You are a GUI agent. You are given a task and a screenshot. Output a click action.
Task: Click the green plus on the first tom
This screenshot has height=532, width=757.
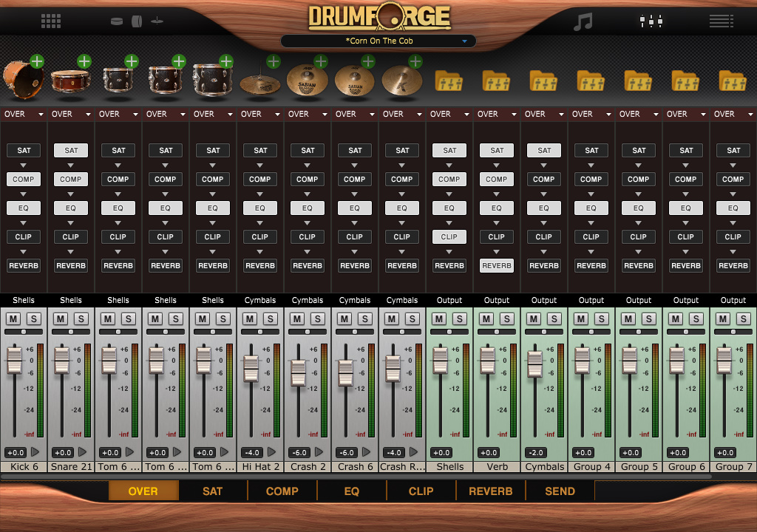pos(132,61)
